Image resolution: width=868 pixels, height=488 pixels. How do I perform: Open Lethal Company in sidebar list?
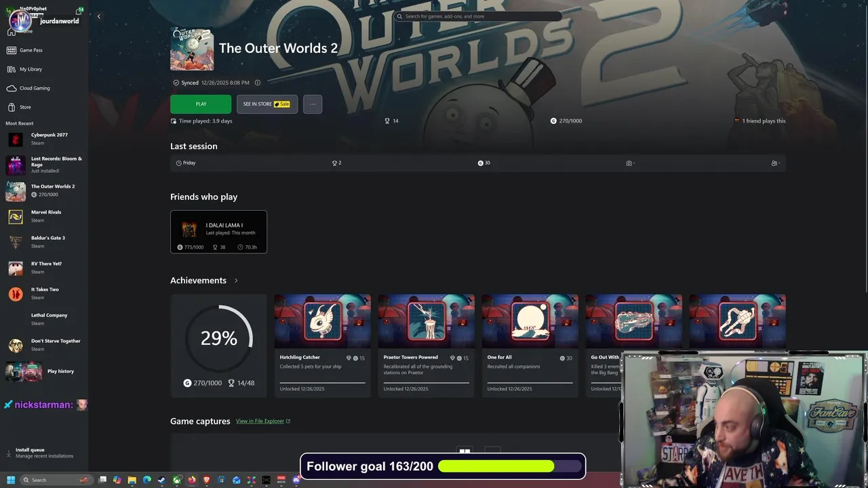(x=44, y=320)
